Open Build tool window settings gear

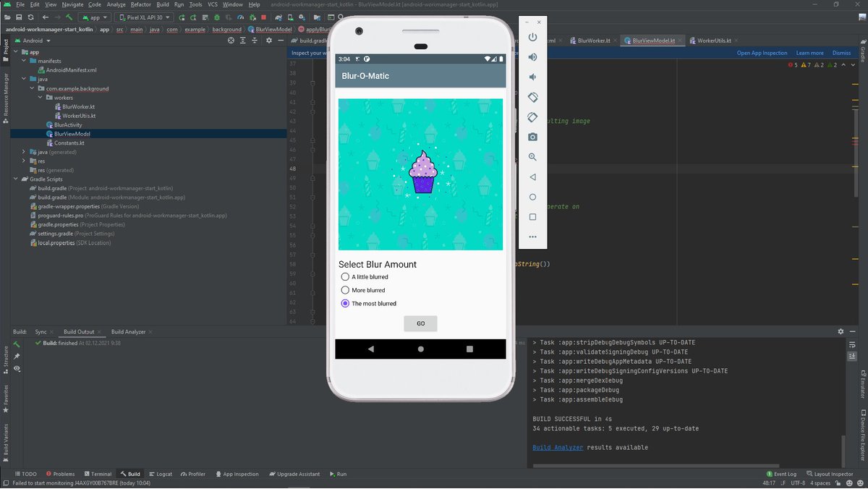(x=841, y=331)
